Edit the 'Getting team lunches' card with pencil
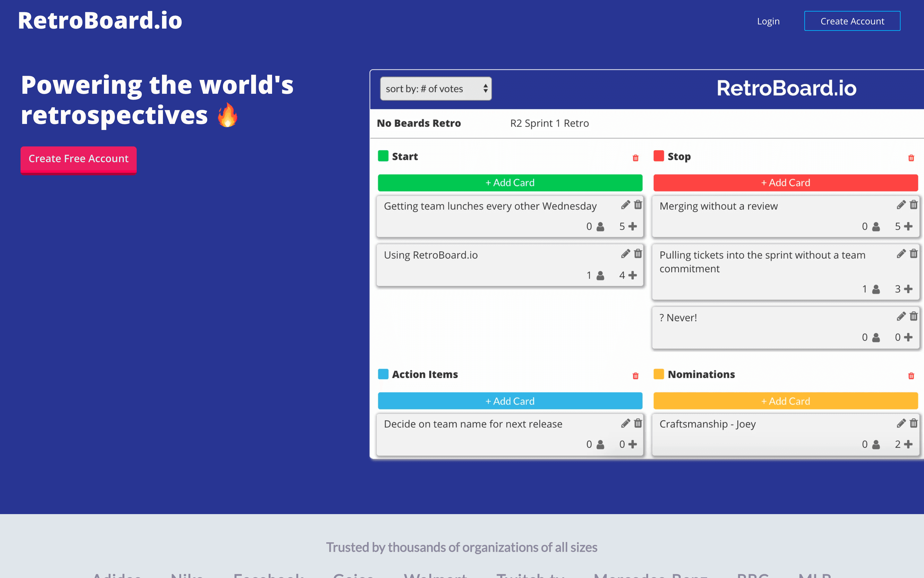 click(625, 205)
